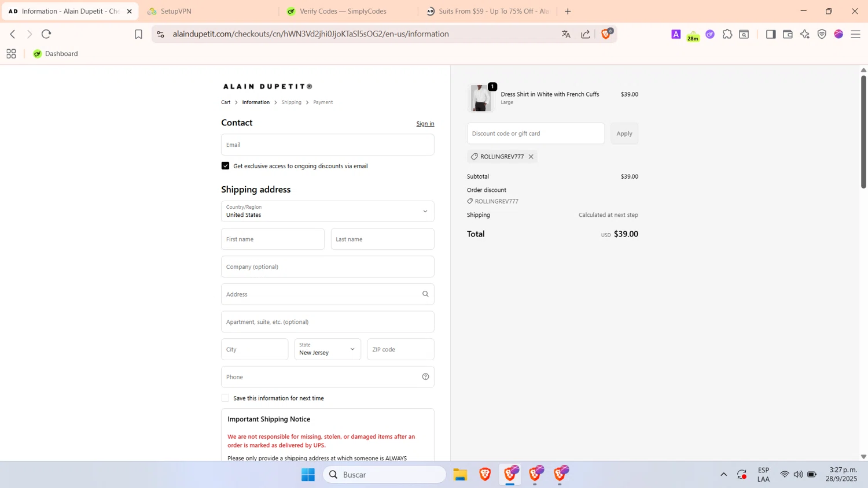Open Leo AI sparkle icon
This screenshot has width=868, height=488.
coord(805,34)
